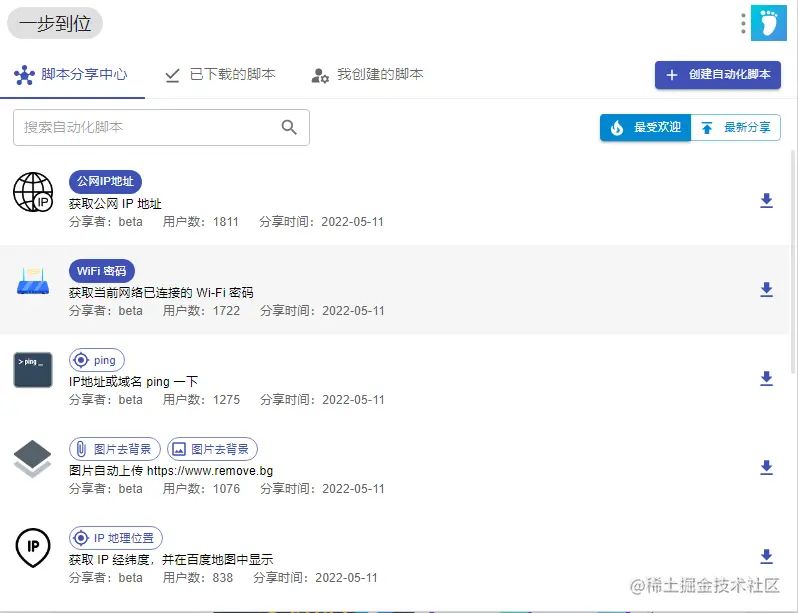Select text IP地址或域名 ping 一下
Screen dimensions: 798x613
pos(133,382)
